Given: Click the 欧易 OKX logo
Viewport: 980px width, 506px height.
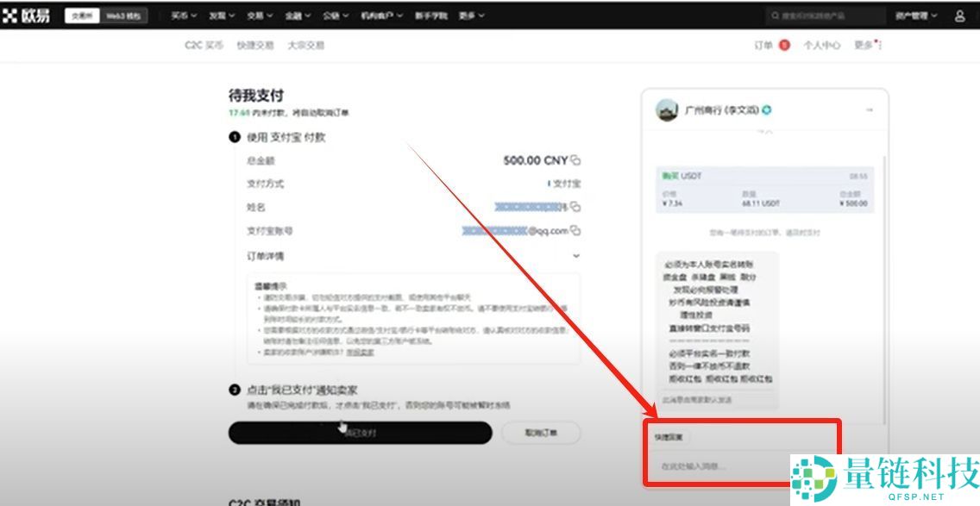Looking at the screenshot, I should click(26, 15).
